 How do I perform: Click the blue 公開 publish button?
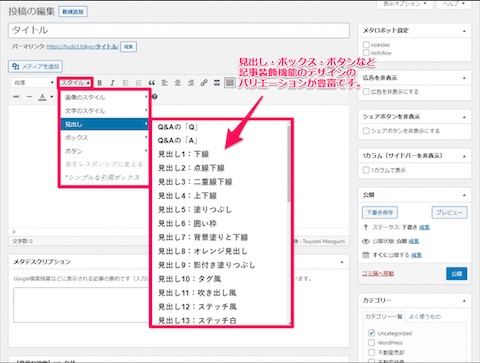tap(456, 274)
